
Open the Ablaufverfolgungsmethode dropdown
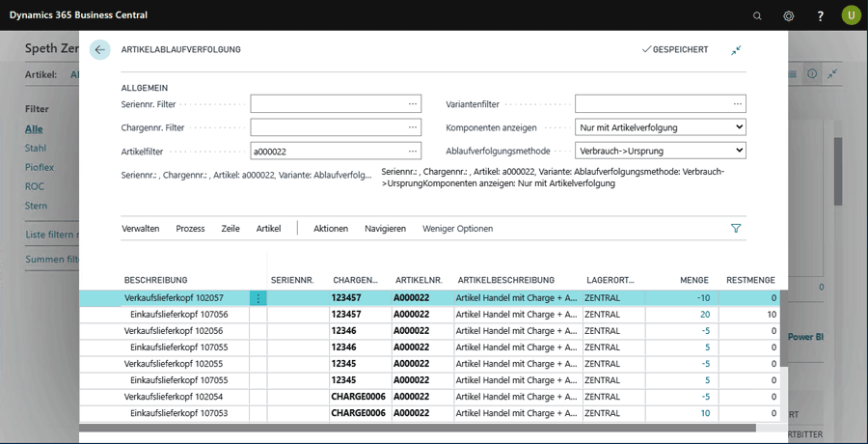tap(661, 151)
